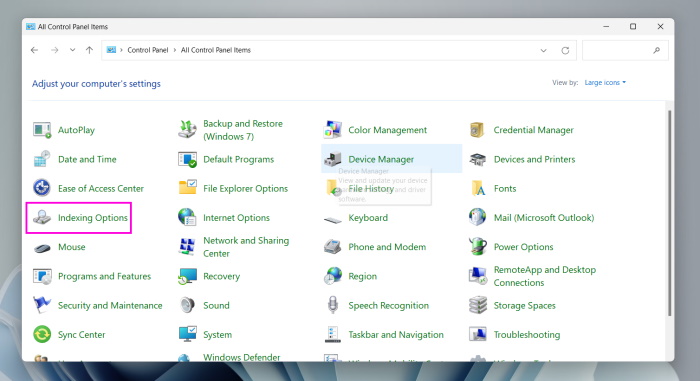The height and width of the screenshot is (381, 700).
Task: Open the Sync Center green icon
Action: coord(42,335)
